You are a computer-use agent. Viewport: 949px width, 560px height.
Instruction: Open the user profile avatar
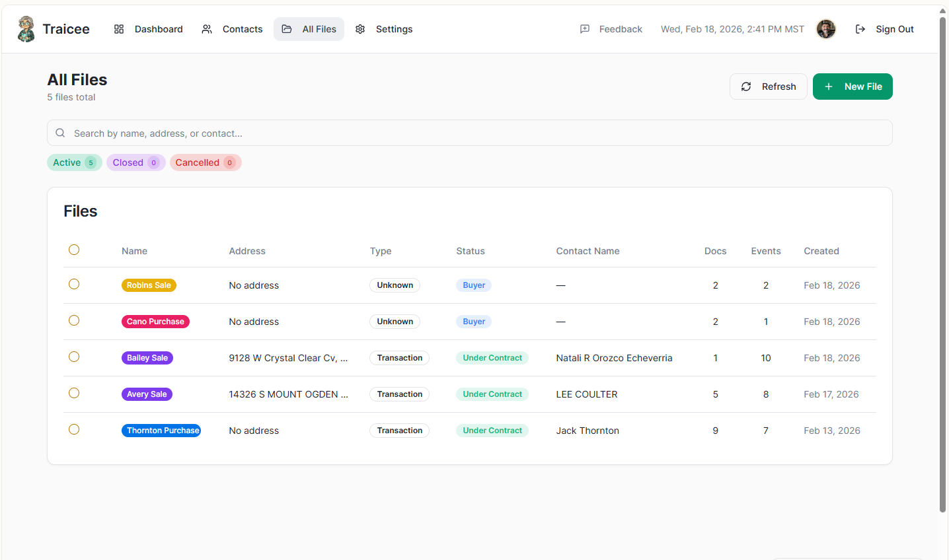tap(826, 29)
